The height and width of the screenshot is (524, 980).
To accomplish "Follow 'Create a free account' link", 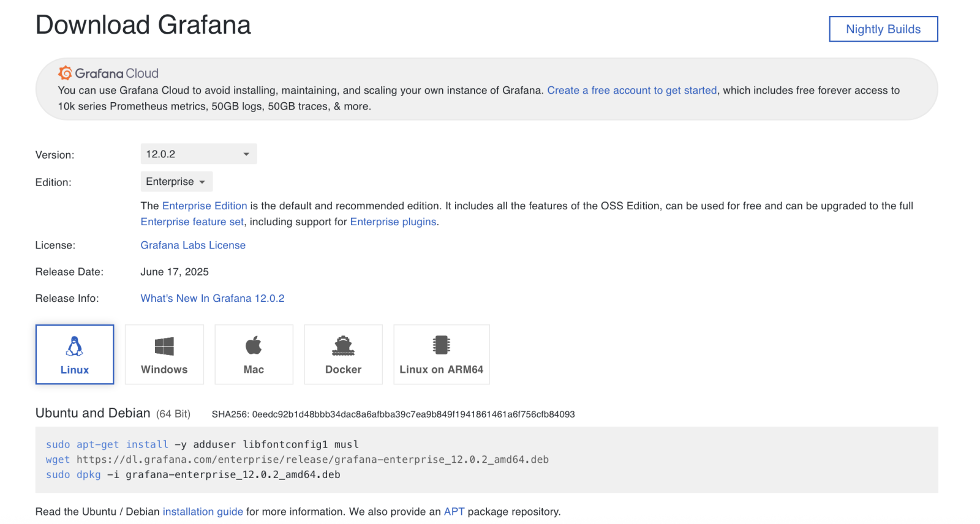I will [631, 91].
